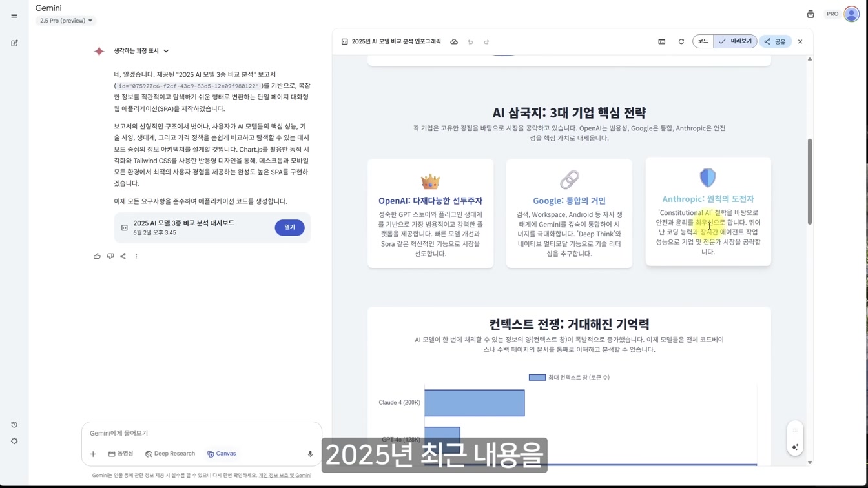Image resolution: width=868 pixels, height=488 pixels.
Task: Click the printer icon at top right
Action: (x=811, y=14)
